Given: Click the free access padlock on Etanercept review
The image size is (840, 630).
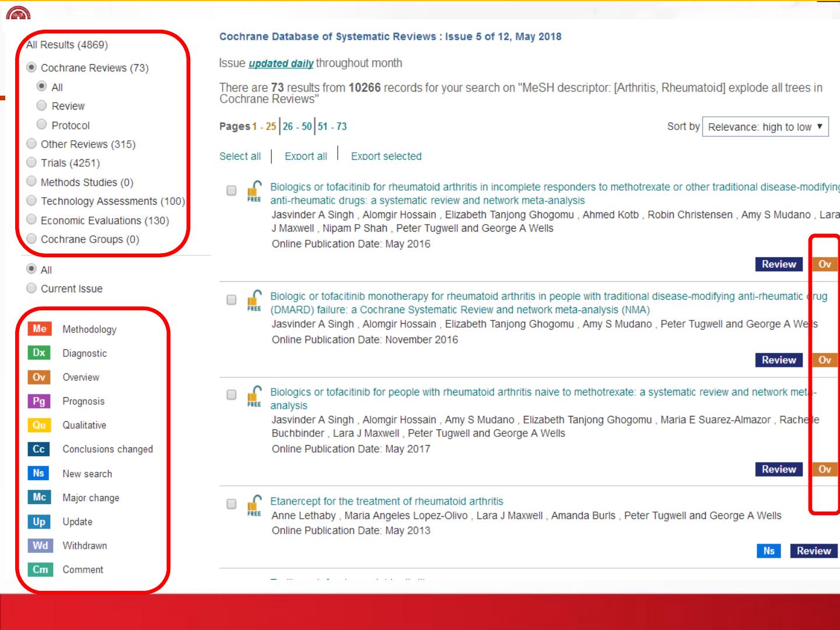Looking at the screenshot, I should pyautogui.click(x=254, y=505).
